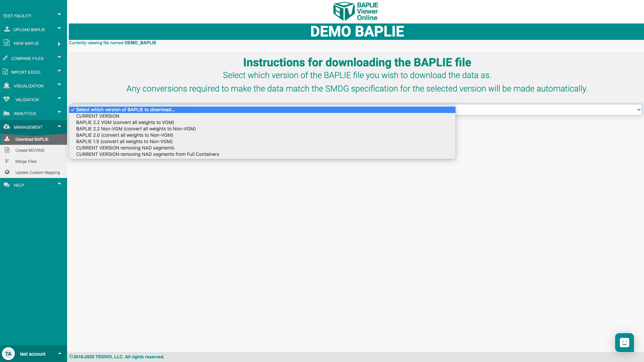
Task: Expand the test account menu arrow
Action: click(x=60, y=353)
